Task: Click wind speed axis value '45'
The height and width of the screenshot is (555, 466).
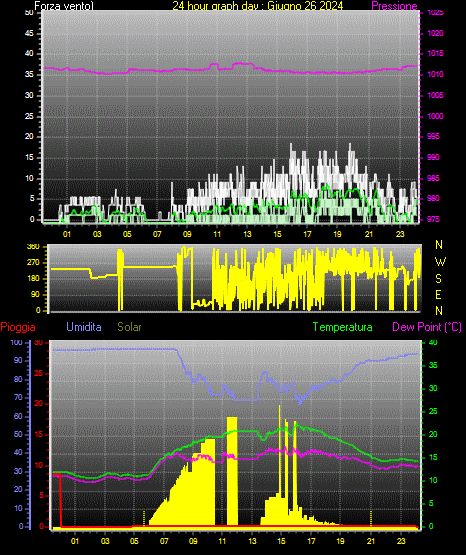Action: point(29,33)
